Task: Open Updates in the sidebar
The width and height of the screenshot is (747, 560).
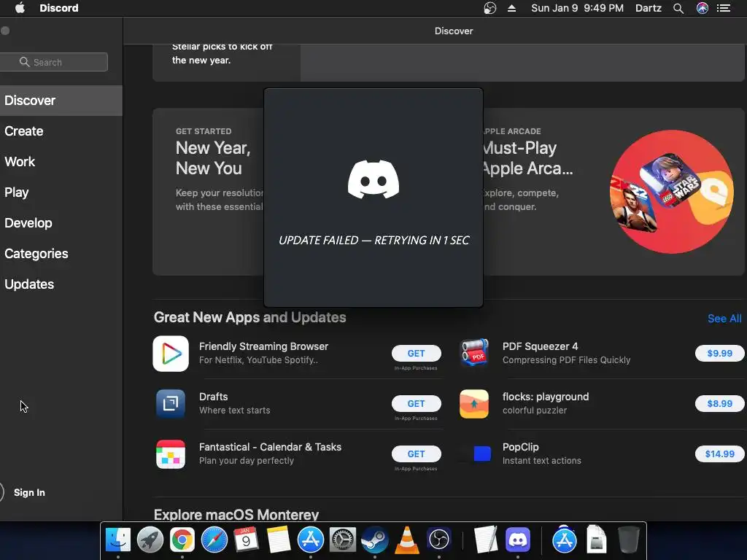Action: coord(61,284)
